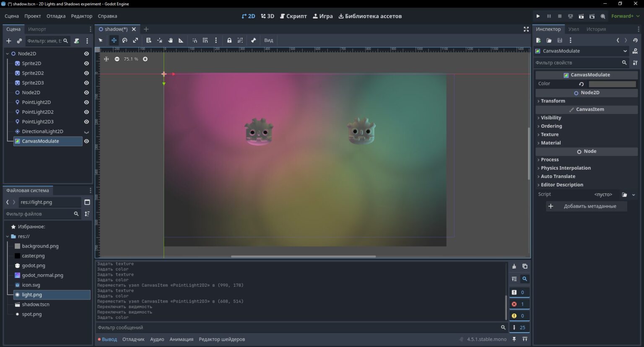Image resolution: width=644 pixels, height=347 pixels.
Task: Open the Аудио bottom panel
Action: coord(157,339)
